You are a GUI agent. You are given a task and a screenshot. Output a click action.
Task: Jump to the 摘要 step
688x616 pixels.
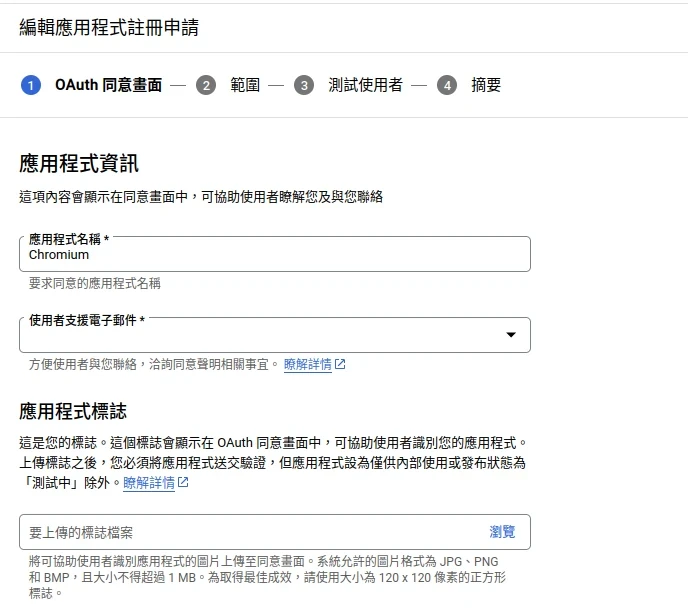point(486,85)
